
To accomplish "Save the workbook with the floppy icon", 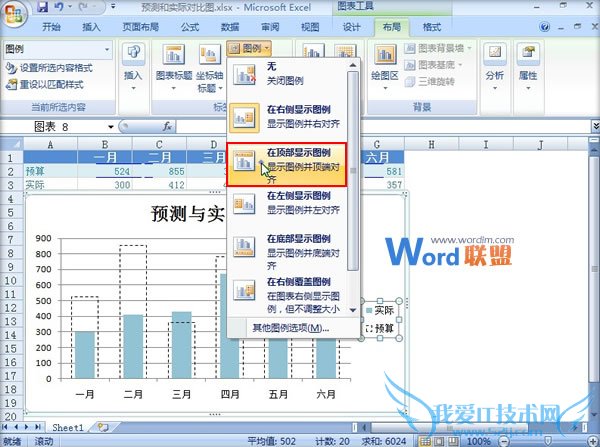I will pyautogui.click(x=43, y=7).
